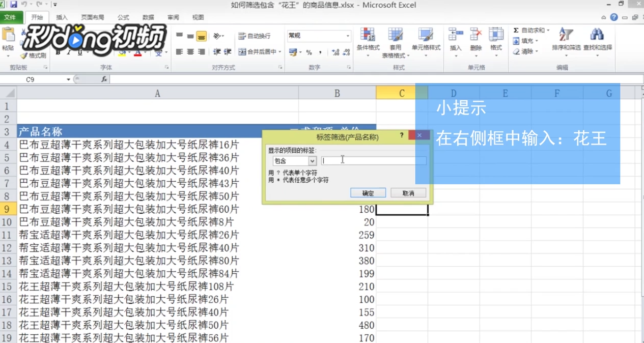
Task: Align text to the right
Action: point(202,52)
